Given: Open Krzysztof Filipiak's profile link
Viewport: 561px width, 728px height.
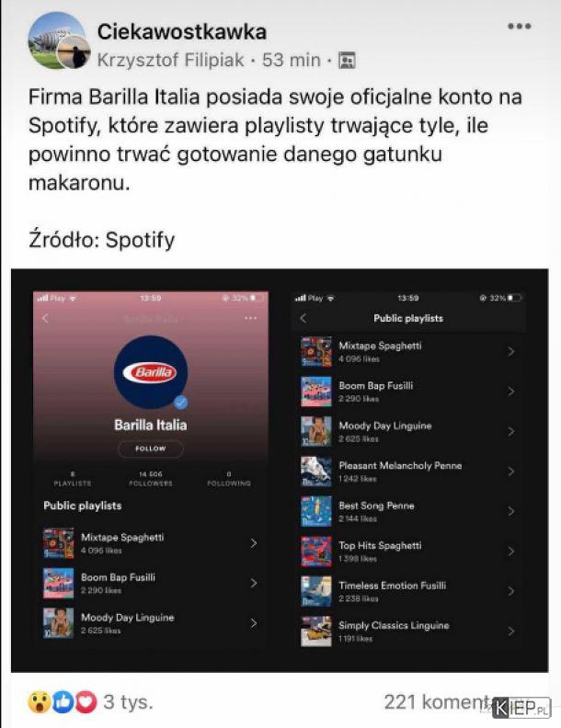Looking at the screenshot, I should [170, 60].
